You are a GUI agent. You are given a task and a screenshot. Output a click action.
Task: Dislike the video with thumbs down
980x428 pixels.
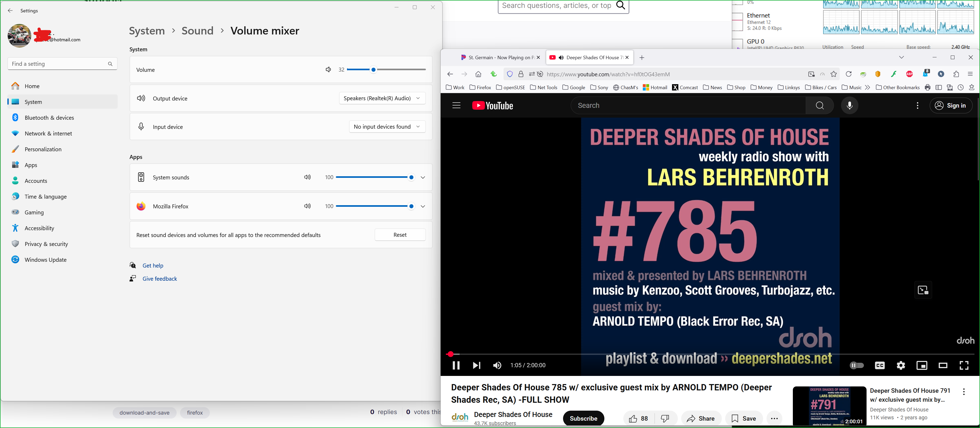click(665, 419)
